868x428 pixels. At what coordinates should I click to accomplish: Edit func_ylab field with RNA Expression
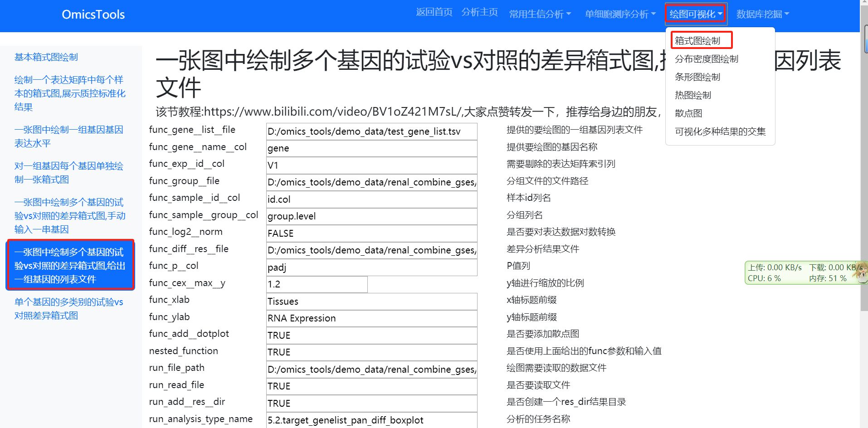click(371, 318)
